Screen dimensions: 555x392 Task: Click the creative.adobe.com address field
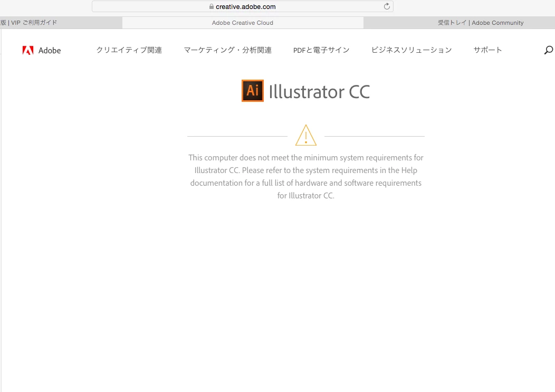(x=243, y=6)
